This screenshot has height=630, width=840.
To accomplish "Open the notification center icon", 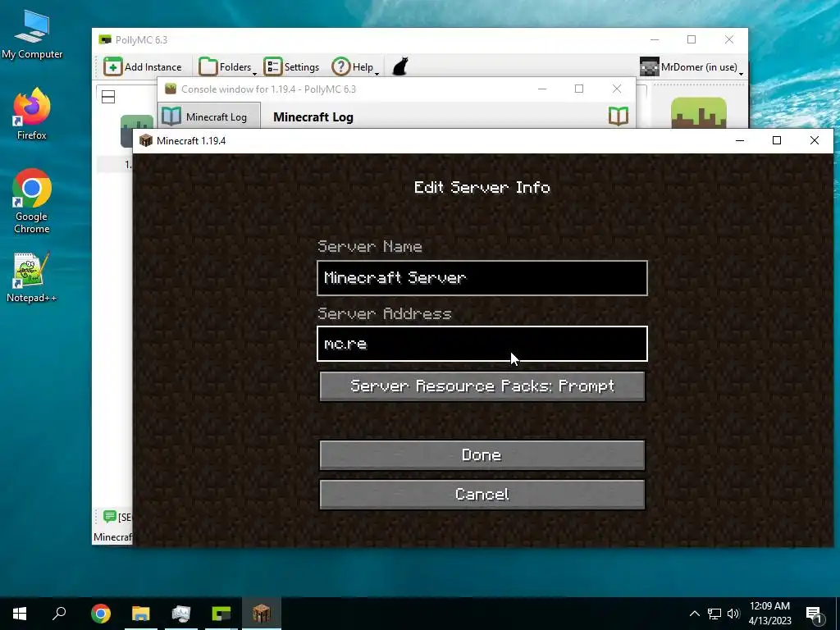I will pyautogui.click(x=815, y=614).
